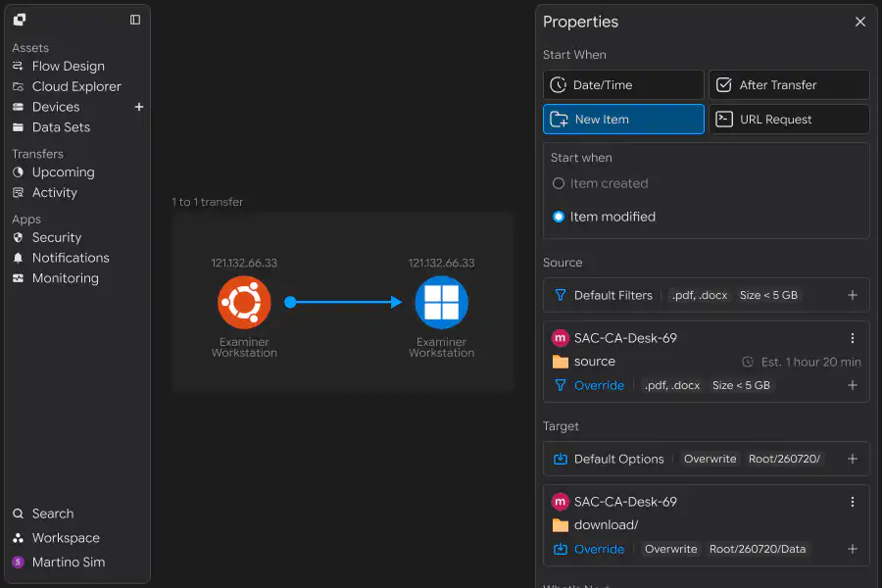
Task: Click the target Override link
Action: click(x=599, y=549)
